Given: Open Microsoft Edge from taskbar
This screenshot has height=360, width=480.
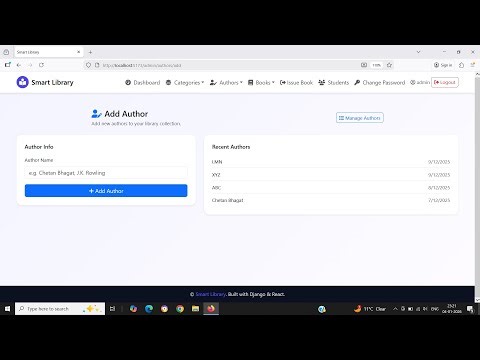Looking at the screenshot, I should point(149,309).
